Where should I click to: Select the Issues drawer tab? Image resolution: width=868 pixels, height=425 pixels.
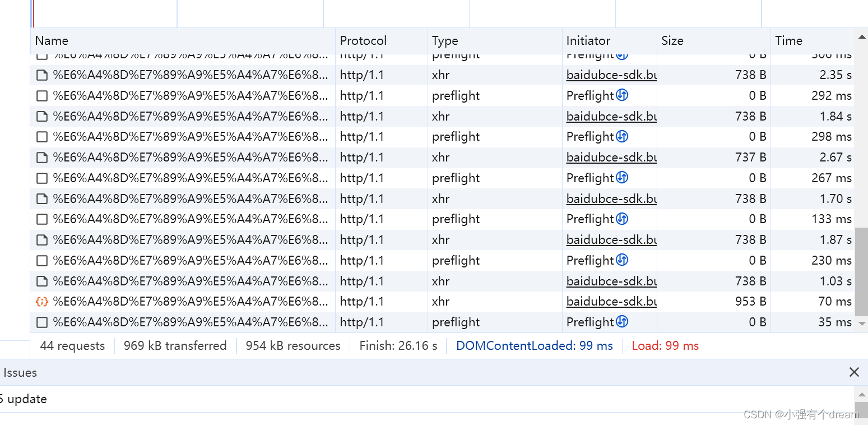(x=20, y=373)
